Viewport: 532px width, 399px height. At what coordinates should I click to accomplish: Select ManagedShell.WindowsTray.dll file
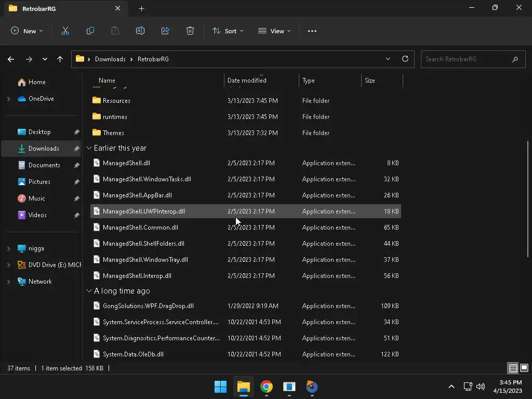click(246, 260)
